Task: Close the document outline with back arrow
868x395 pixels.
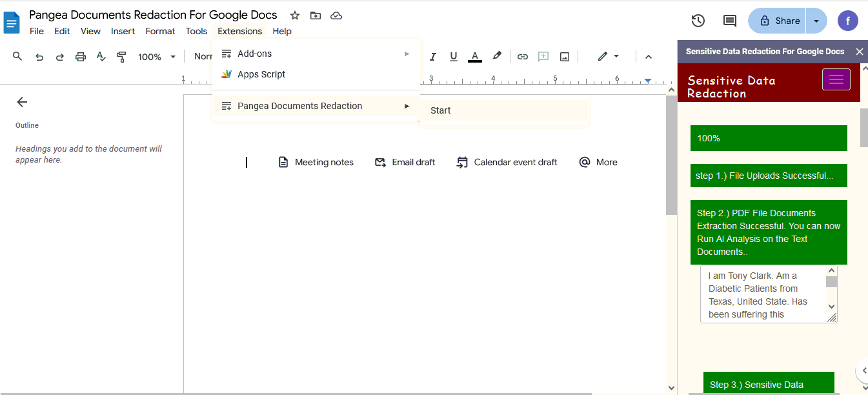Action: pos(22,102)
